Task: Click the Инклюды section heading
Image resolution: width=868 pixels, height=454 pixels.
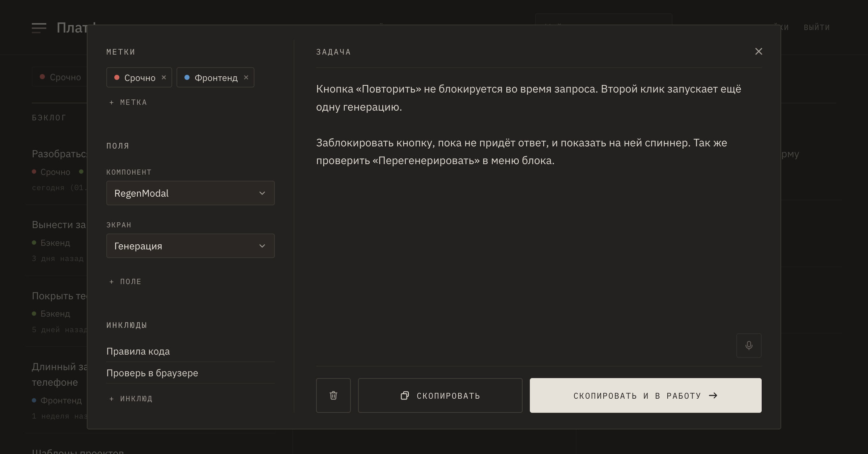Action: tap(127, 325)
